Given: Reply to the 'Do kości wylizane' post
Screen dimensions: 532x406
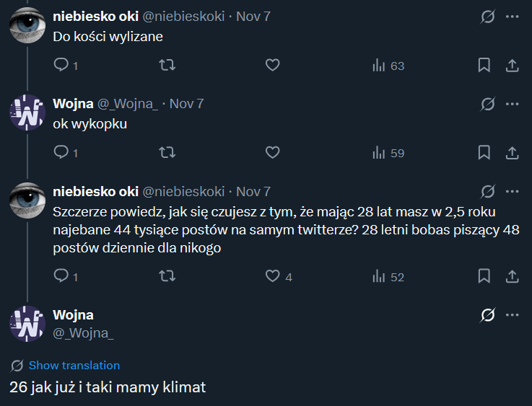Looking at the screenshot, I should (x=61, y=66).
